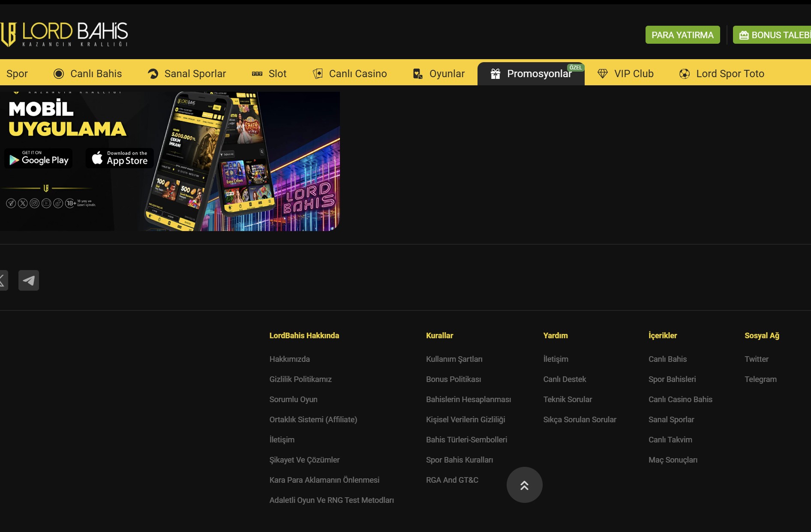Click the gift icon beside Promosyonlar

tap(495, 74)
